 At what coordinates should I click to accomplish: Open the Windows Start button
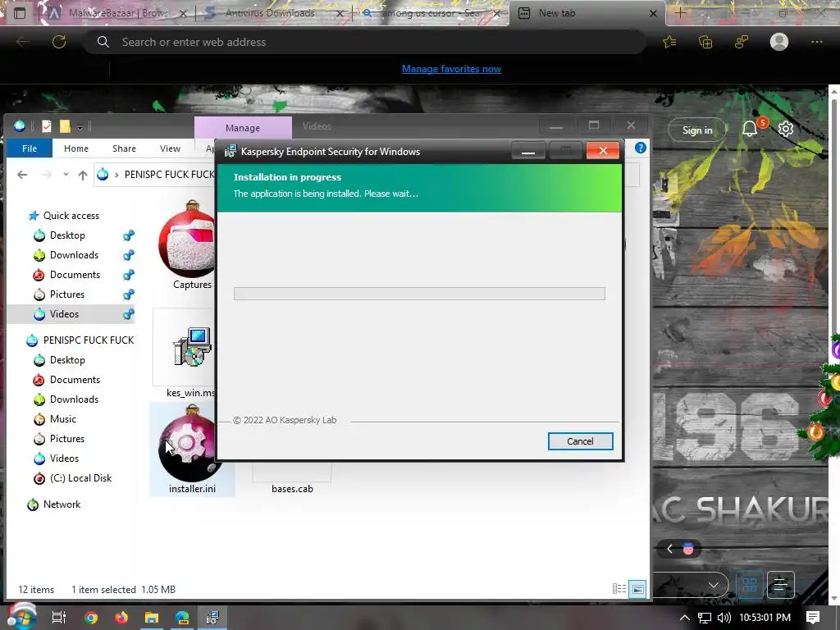click(21, 615)
